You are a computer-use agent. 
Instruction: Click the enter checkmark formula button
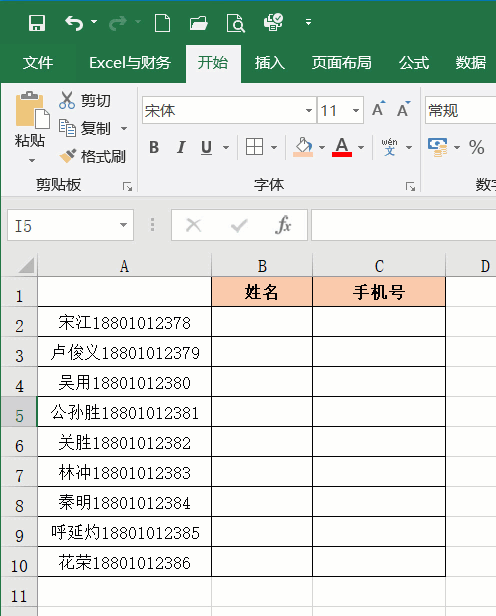[239, 226]
